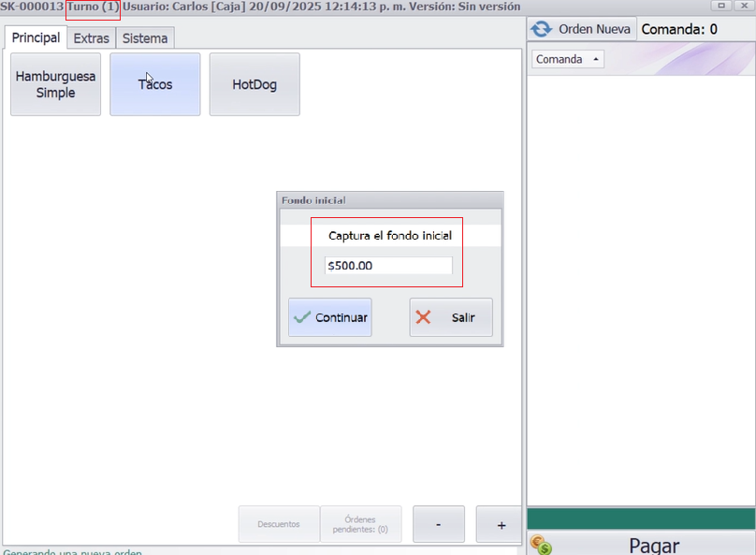This screenshot has width=756, height=555.
Task: Choose the HotDog product button
Action: [254, 84]
